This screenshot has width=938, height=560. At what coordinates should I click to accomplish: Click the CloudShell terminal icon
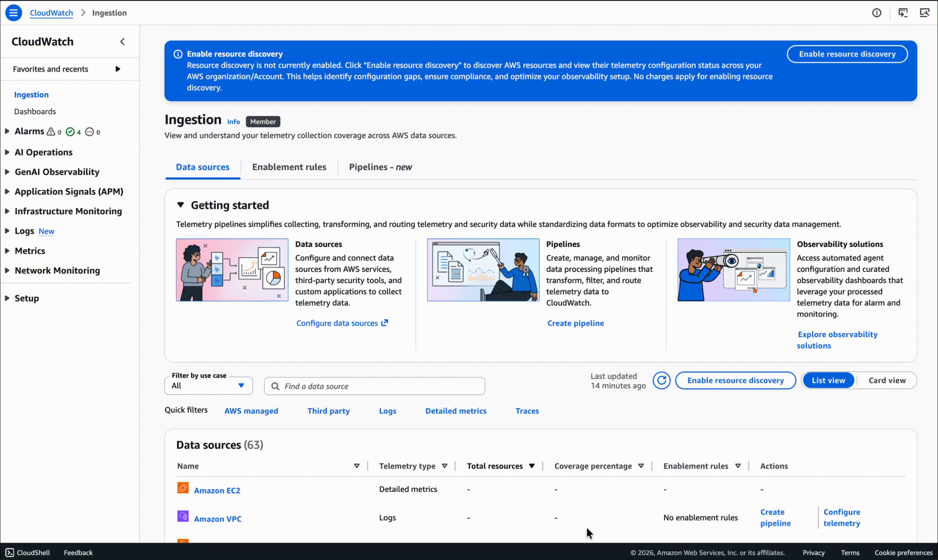click(x=9, y=553)
